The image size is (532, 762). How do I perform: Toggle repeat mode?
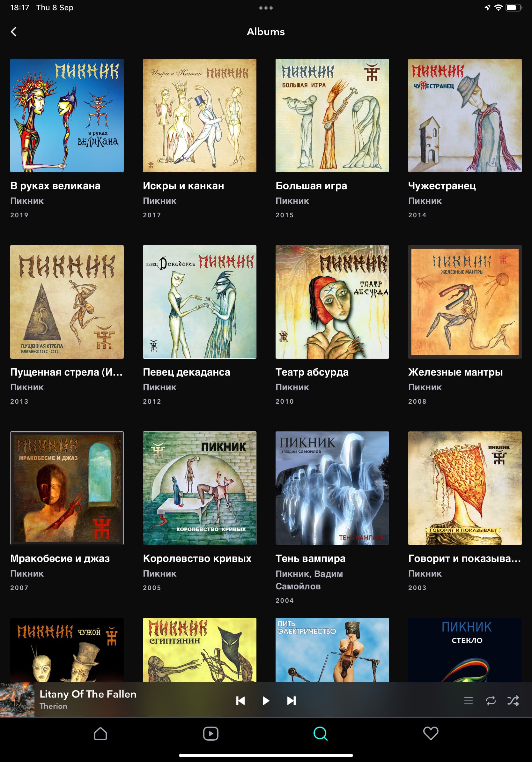(491, 701)
